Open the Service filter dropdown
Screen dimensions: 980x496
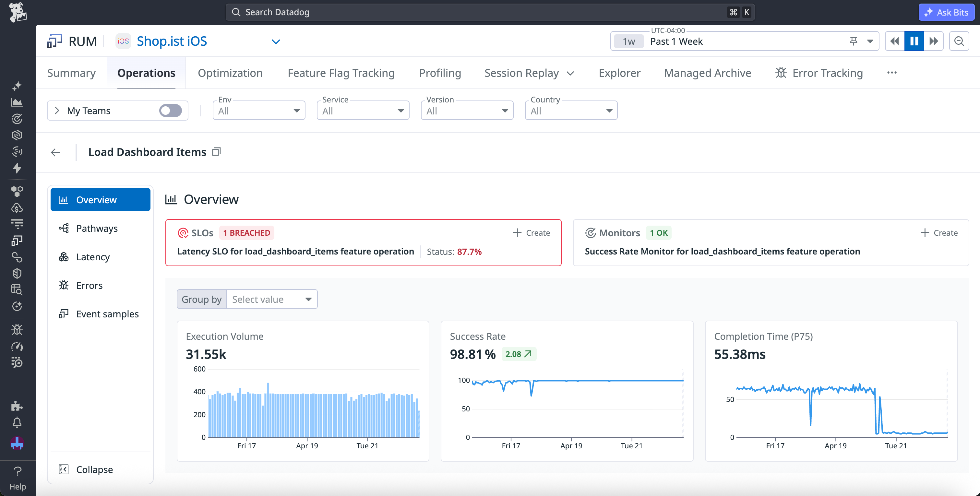tap(363, 111)
